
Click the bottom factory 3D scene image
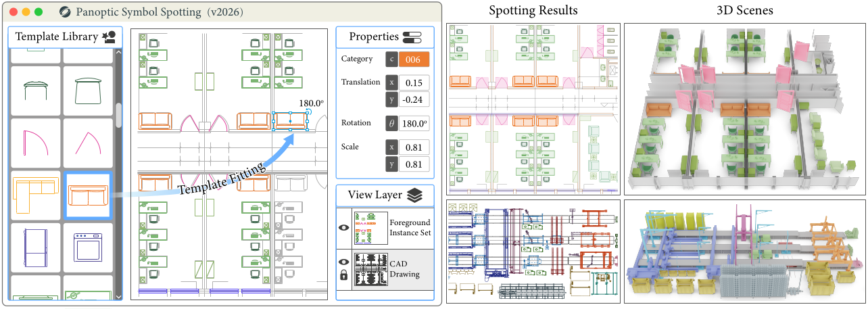pos(745,251)
